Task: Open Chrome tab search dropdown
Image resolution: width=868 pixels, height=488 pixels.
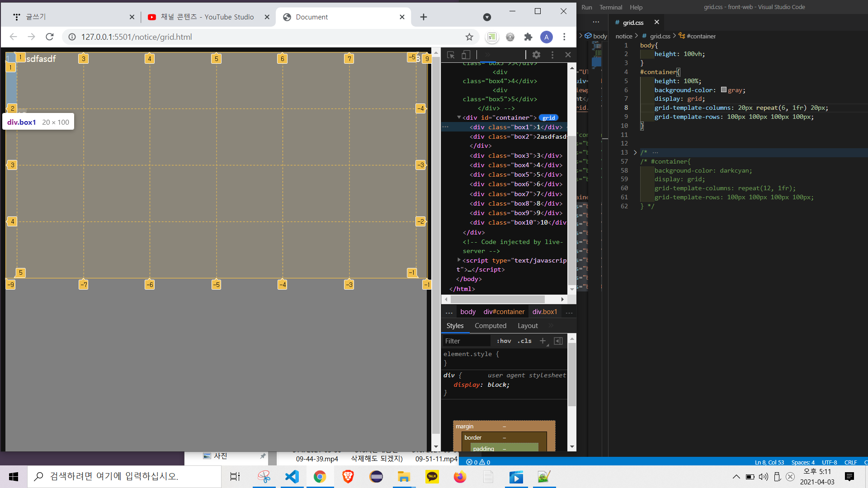Action: pyautogui.click(x=487, y=17)
